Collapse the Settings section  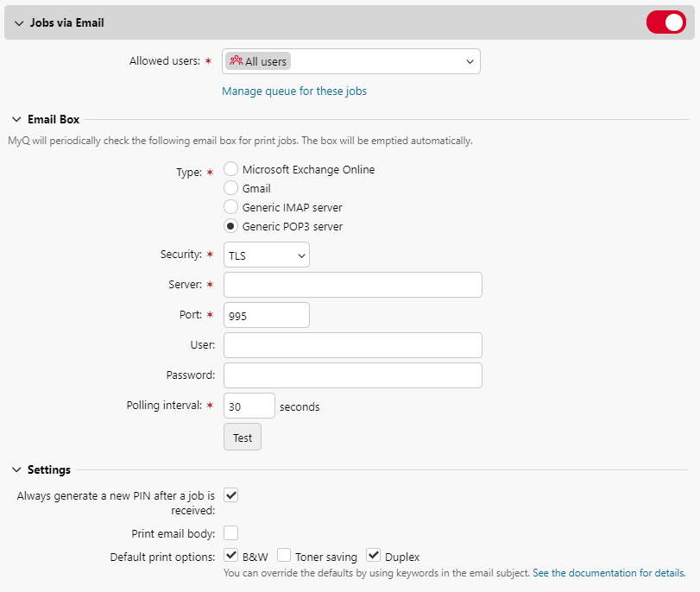(x=17, y=469)
